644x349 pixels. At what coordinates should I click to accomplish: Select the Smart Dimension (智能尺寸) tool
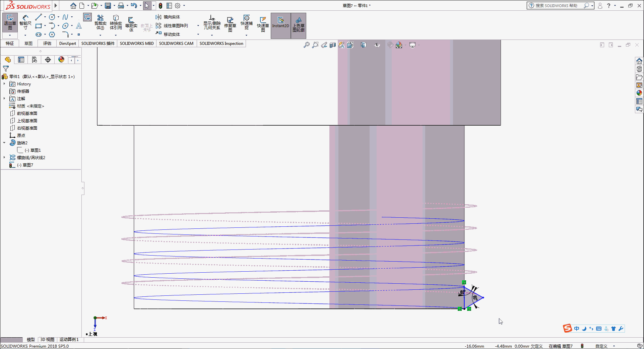[25, 22]
